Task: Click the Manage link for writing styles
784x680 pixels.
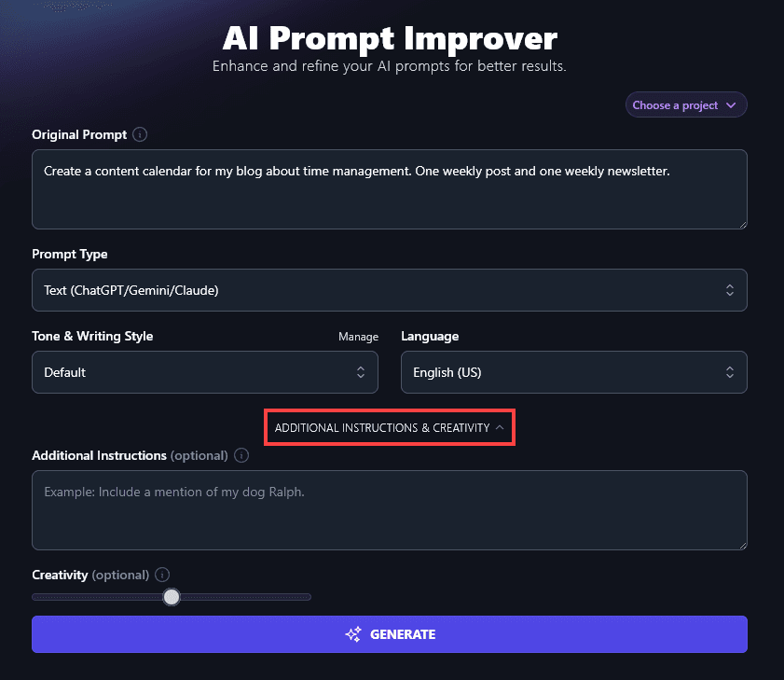Action: click(358, 336)
